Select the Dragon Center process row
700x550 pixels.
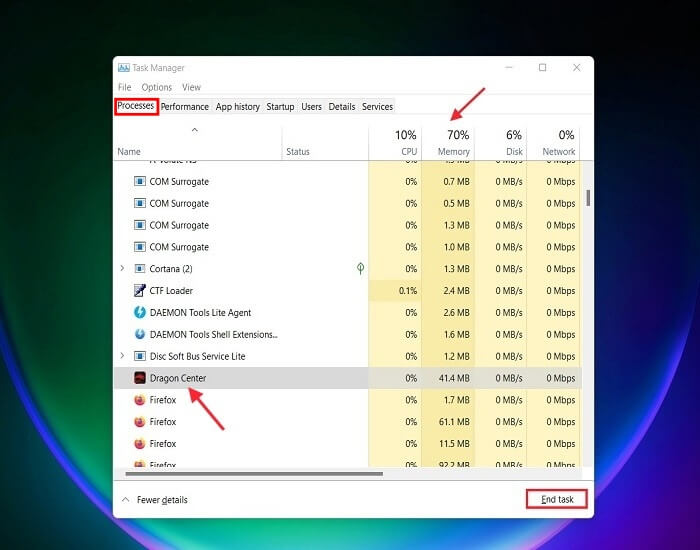pyautogui.click(x=348, y=378)
